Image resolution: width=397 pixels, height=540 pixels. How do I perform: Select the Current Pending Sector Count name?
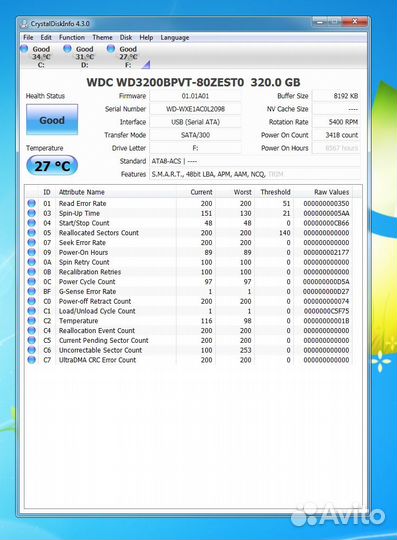(103, 340)
